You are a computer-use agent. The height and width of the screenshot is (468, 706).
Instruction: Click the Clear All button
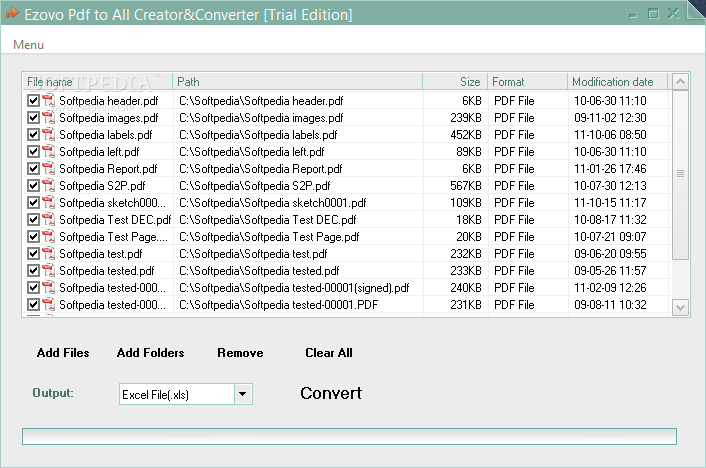[x=329, y=353]
